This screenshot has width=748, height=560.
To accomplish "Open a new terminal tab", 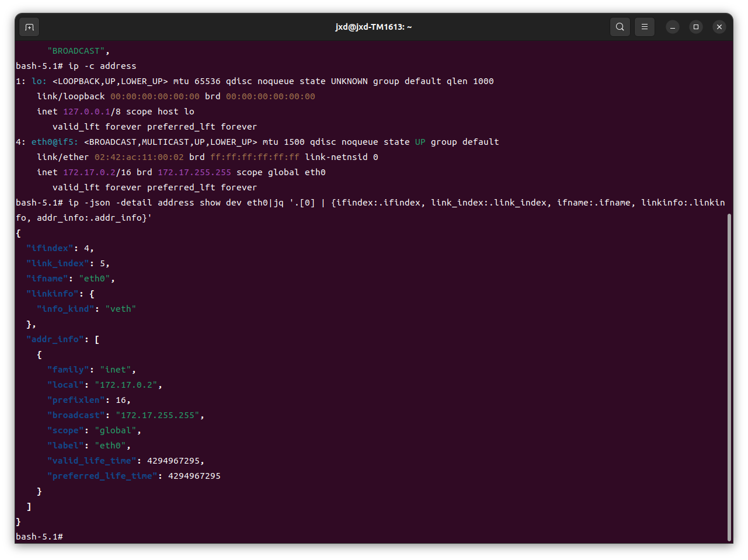I will click(29, 27).
